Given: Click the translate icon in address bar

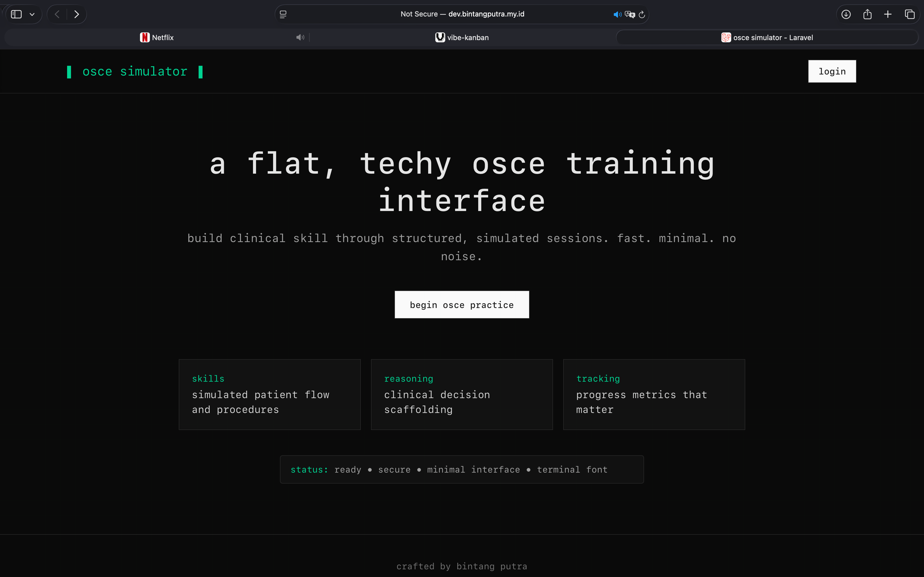Looking at the screenshot, I should coord(630,15).
